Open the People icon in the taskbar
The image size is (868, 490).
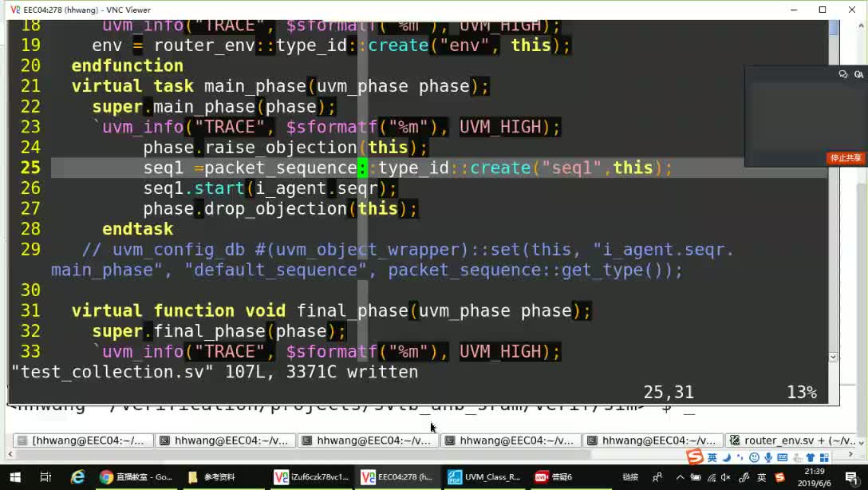pyautogui.click(x=657, y=476)
